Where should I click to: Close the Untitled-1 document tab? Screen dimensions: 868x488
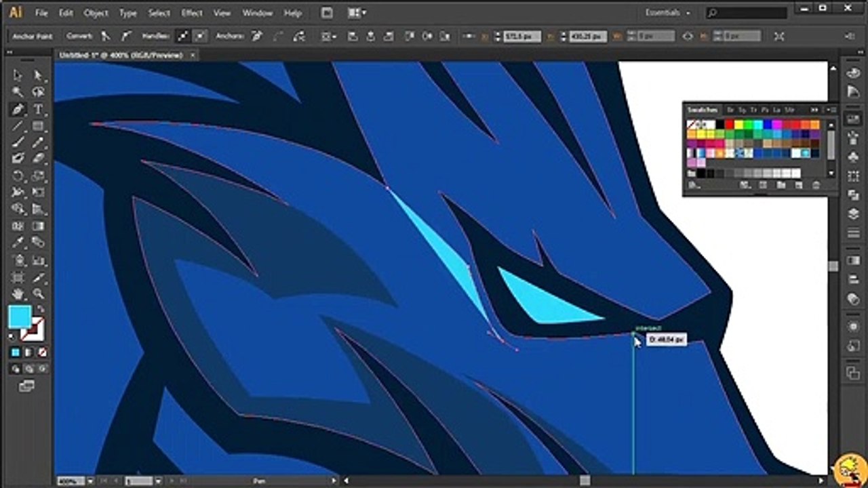click(x=193, y=55)
